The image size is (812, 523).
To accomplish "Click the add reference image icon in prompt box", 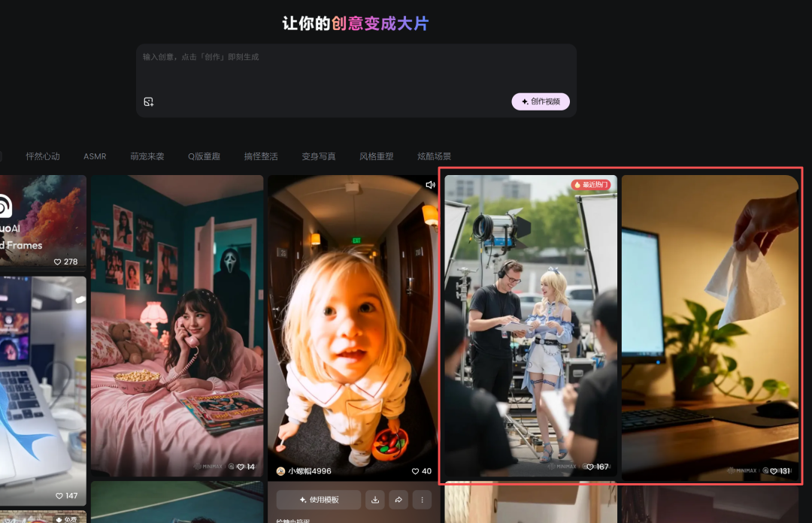I will pos(149,101).
